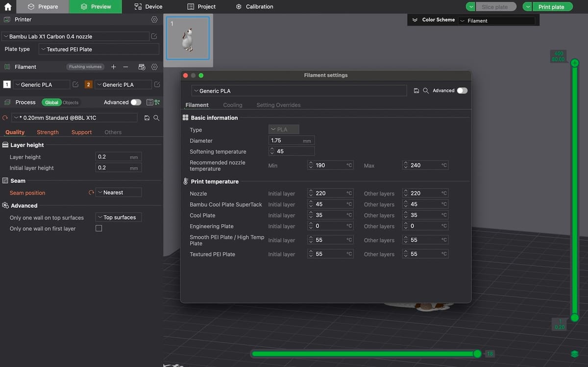Click the horizontal move slider handle
The height and width of the screenshot is (367, 588).
pyautogui.click(x=477, y=354)
